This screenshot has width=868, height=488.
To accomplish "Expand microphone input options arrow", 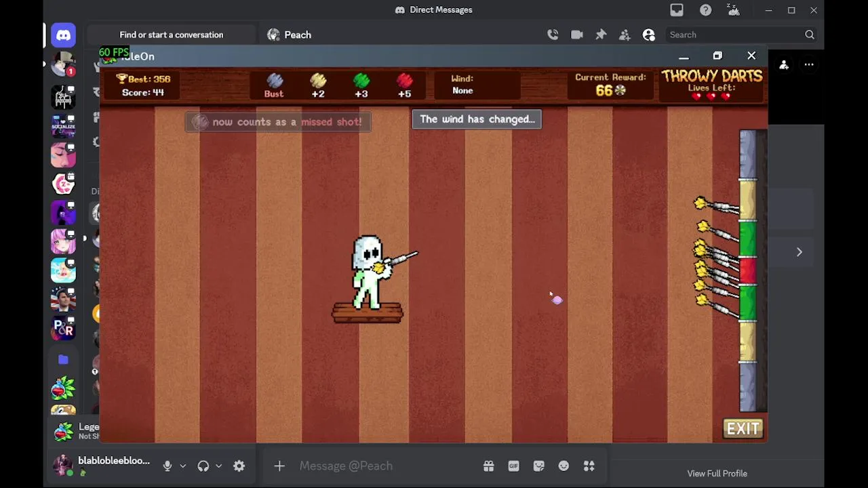I will [182, 466].
